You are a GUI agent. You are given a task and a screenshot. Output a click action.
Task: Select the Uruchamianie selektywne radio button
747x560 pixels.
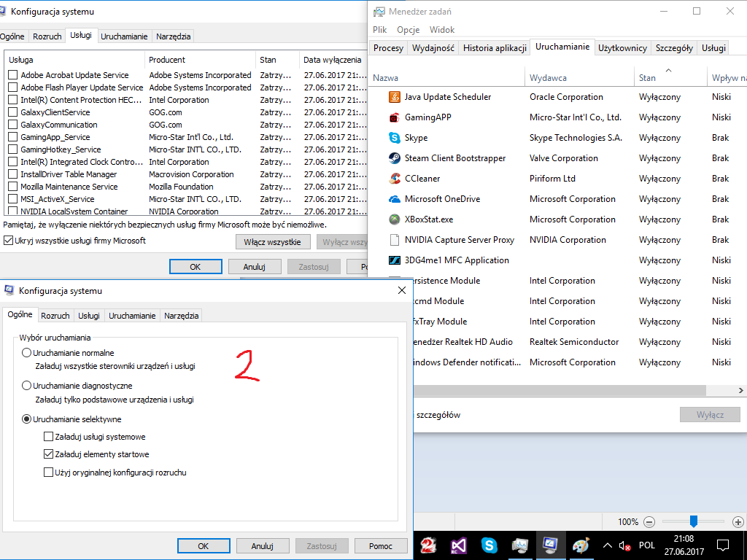[27, 419]
